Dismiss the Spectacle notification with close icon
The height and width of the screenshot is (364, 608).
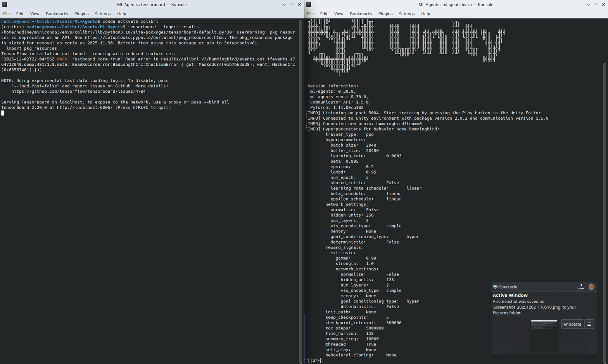(x=591, y=287)
